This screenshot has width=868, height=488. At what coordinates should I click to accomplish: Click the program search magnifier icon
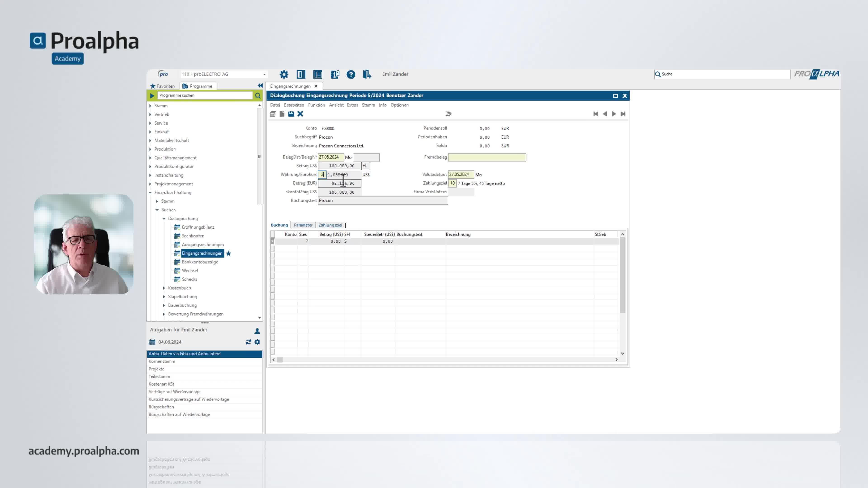[x=258, y=96]
